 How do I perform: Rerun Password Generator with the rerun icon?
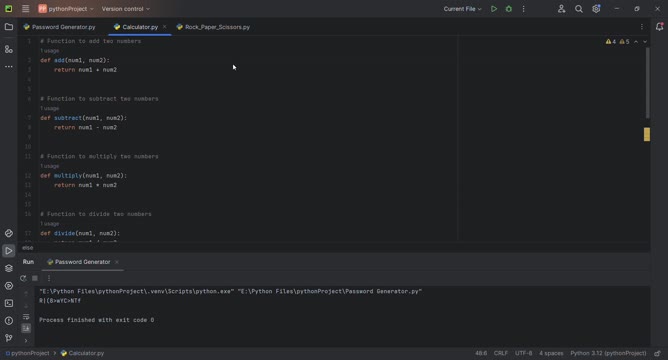pos(23,278)
